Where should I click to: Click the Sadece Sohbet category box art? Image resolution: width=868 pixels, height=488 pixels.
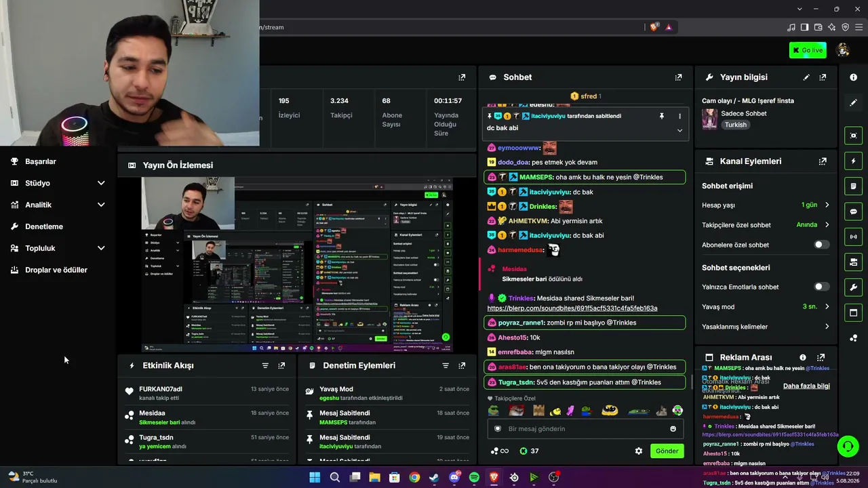pyautogui.click(x=709, y=119)
